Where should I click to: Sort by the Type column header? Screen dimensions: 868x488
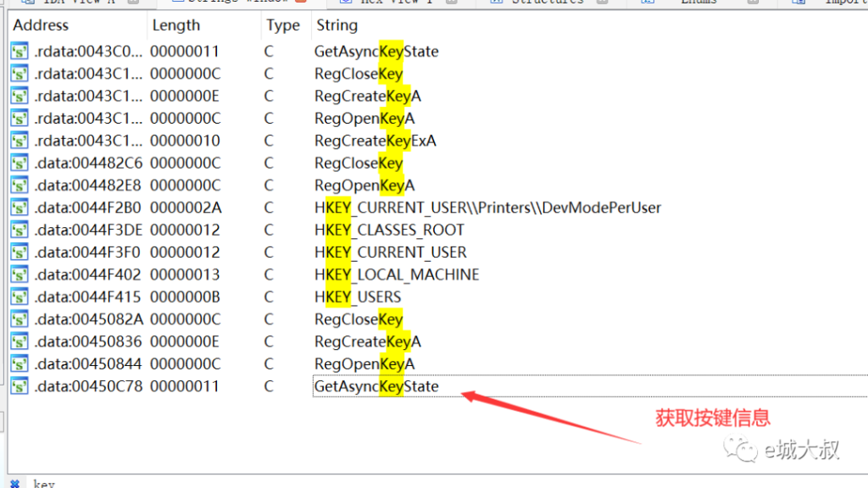282,25
